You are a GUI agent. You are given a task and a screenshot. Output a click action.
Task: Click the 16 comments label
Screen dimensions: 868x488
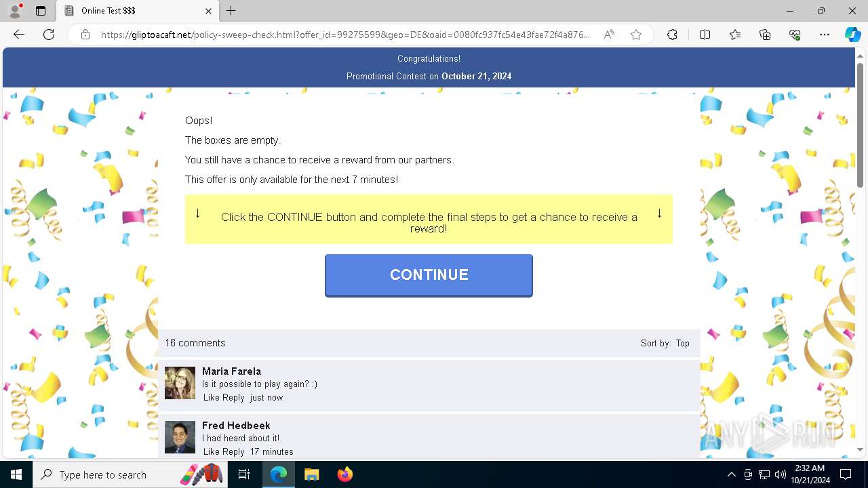pos(195,343)
